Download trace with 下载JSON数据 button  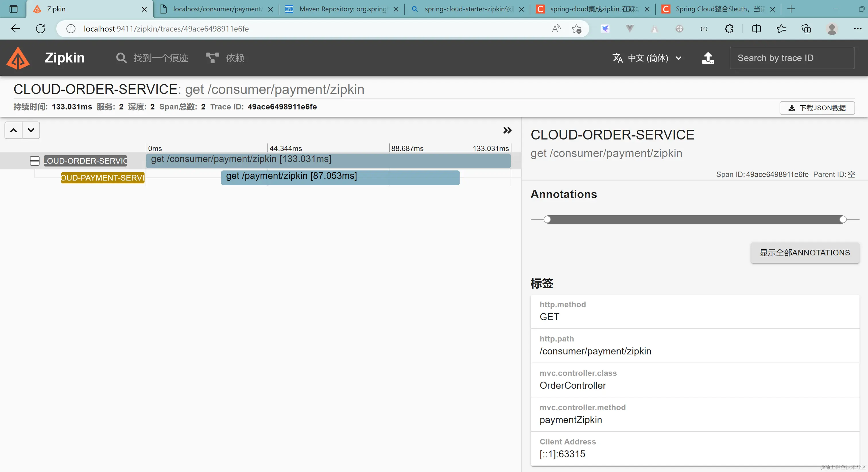click(x=817, y=108)
